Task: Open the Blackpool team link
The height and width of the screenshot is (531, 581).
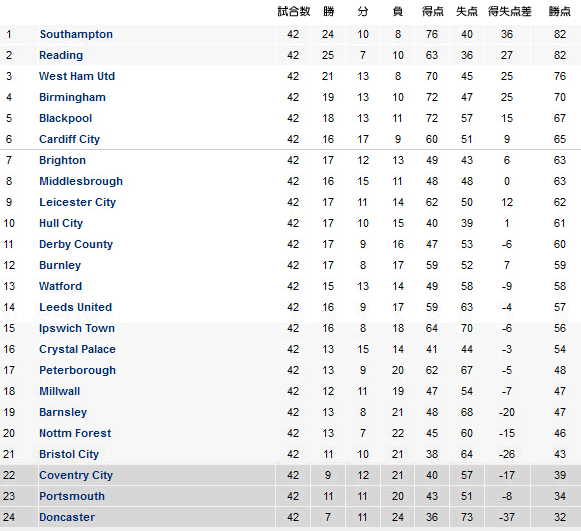Action: [66, 118]
